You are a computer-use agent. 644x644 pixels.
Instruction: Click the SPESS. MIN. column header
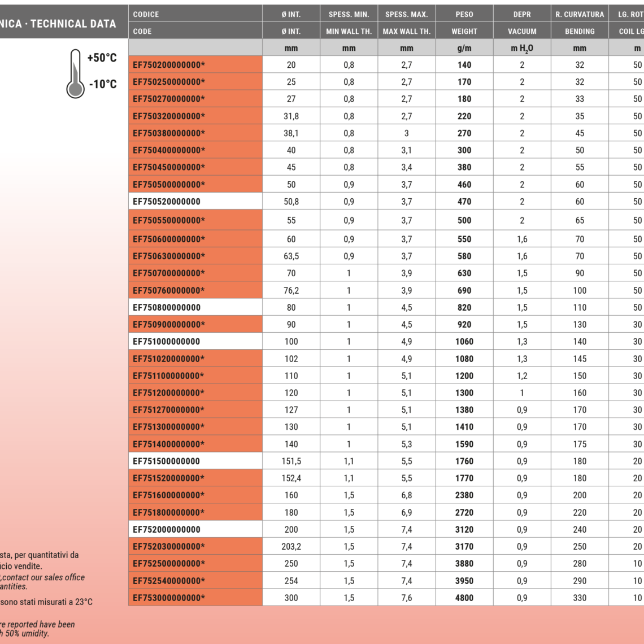coord(349,14)
